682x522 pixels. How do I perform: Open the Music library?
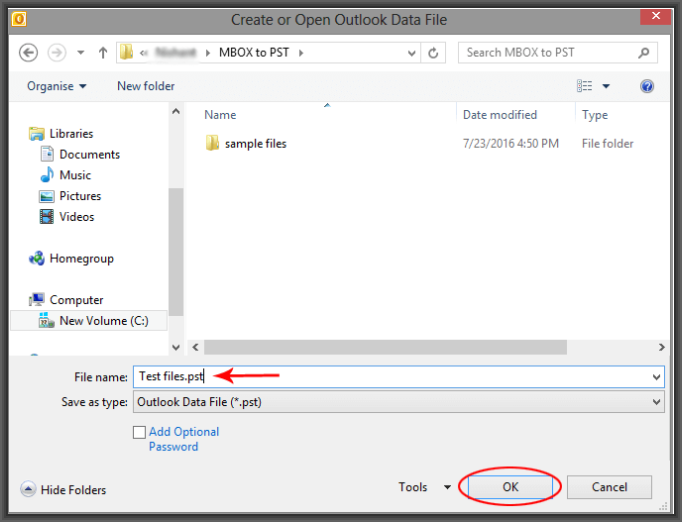pos(75,175)
